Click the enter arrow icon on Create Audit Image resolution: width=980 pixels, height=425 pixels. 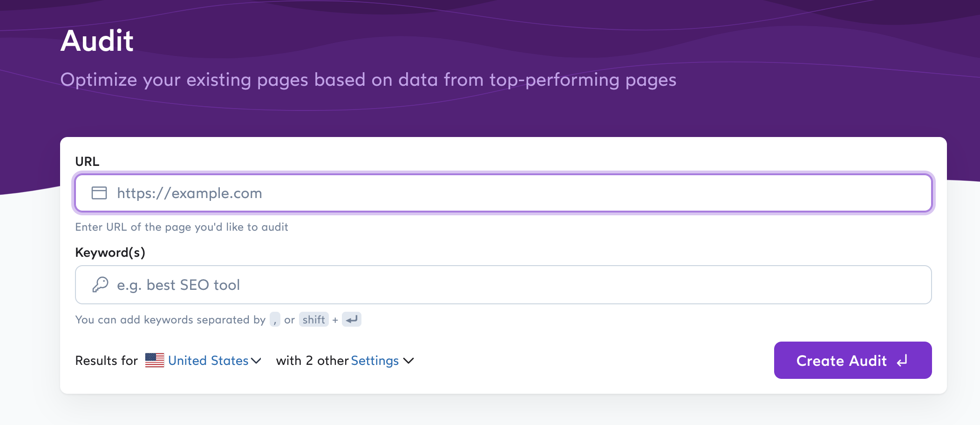pos(902,361)
